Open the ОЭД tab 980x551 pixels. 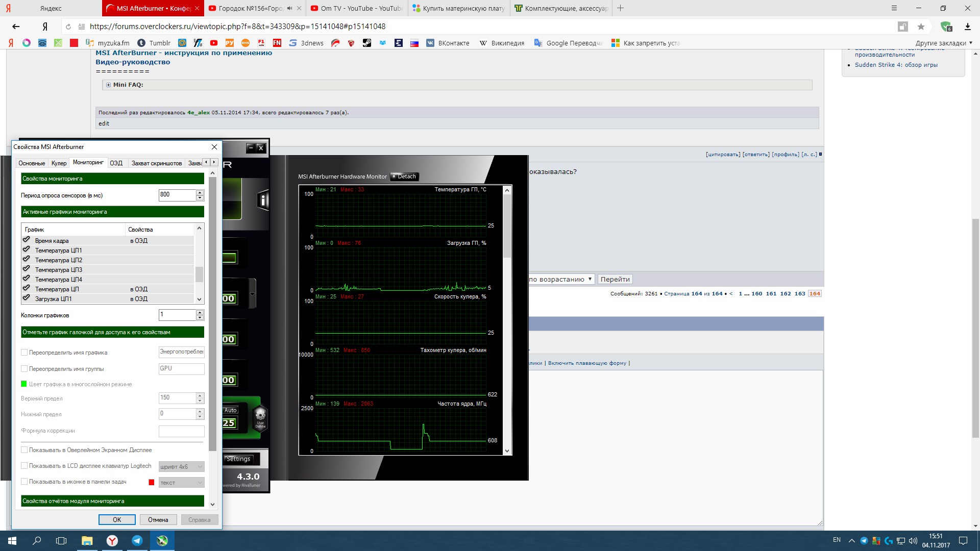[116, 163]
